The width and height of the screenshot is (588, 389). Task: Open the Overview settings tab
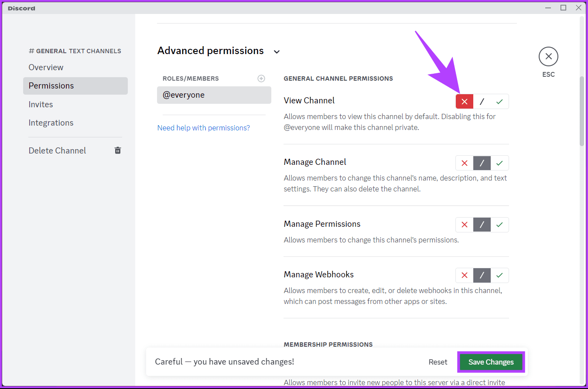(x=46, y=67)
